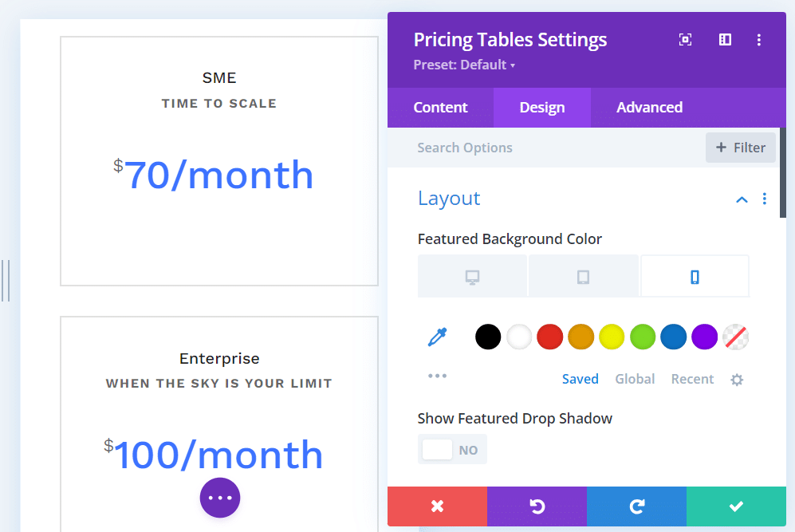The image size is (795, 532).
Task: Switch to split-screen editing view
Action: (x=724, y=39)
